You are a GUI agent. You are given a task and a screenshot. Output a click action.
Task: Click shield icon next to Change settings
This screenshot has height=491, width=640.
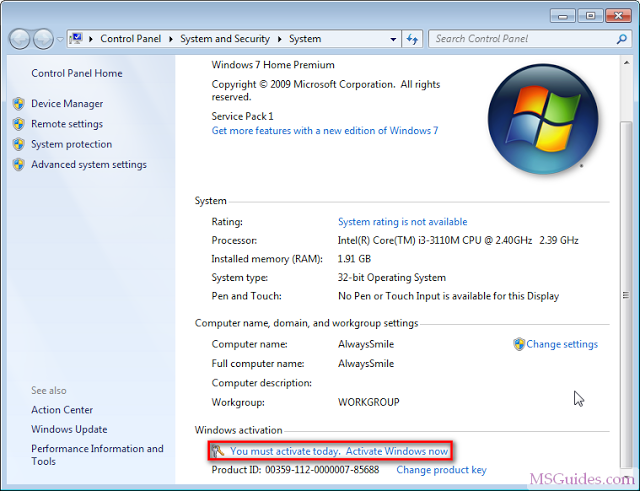click(x=519, y=344)
